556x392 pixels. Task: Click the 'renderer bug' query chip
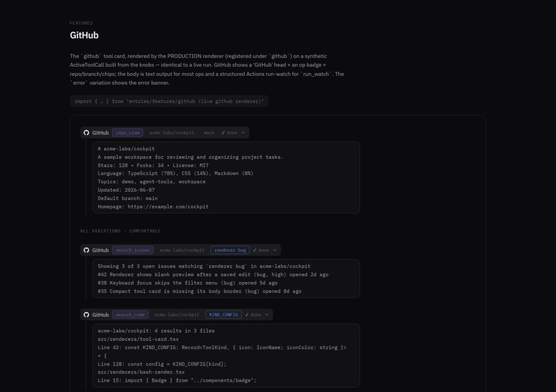pyautogui.click(x=230, y=250)
